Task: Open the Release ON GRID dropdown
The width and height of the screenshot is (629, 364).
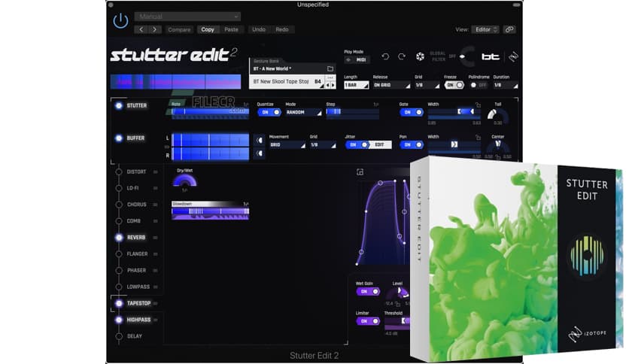Action: click(391, 85)
